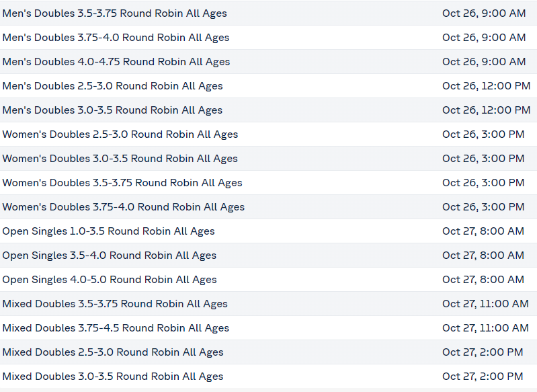Select Mixed Doubles 3.75-4.5 Round Robin
Viewport: 537px width, 392px height.
(116, 328)
